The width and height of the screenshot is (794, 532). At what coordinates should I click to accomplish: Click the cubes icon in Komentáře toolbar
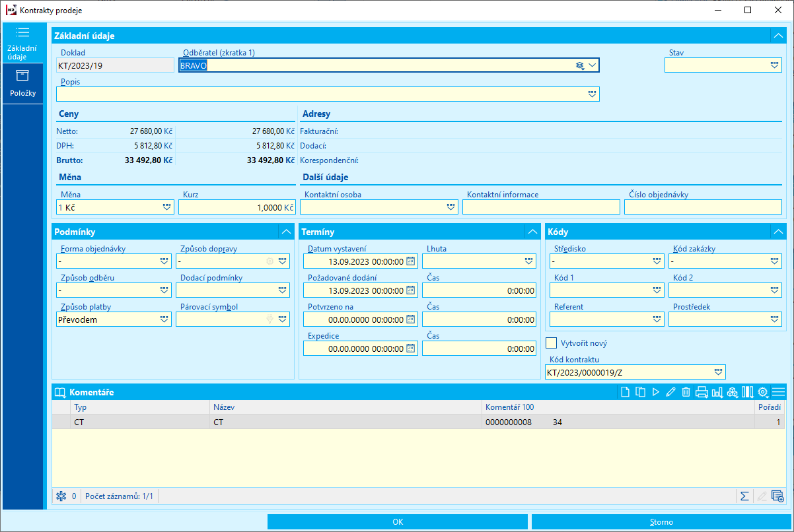[732, 392]
